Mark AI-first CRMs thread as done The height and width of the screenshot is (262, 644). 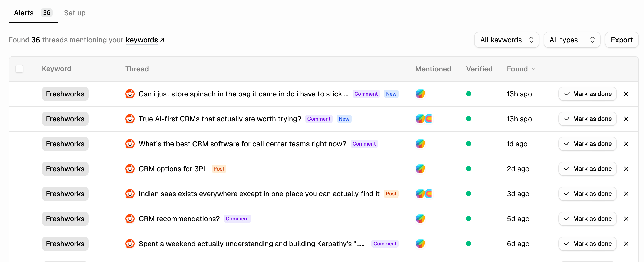click(587, 119)
